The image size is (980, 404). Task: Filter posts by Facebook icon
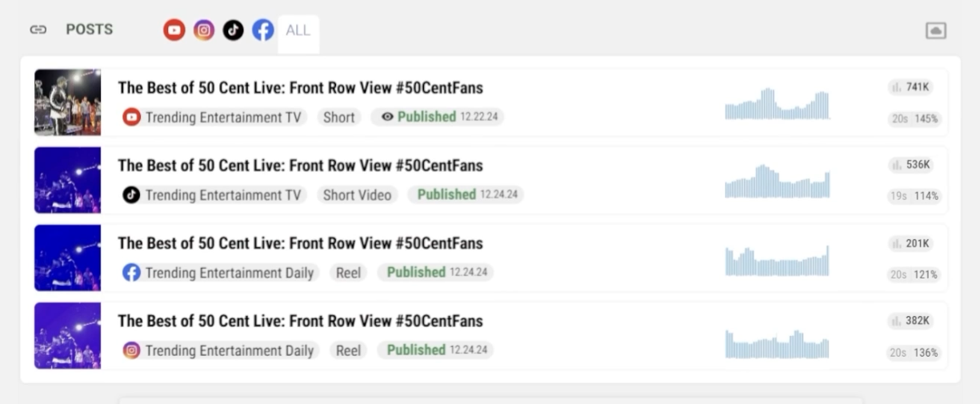click(x=263, y=30)
